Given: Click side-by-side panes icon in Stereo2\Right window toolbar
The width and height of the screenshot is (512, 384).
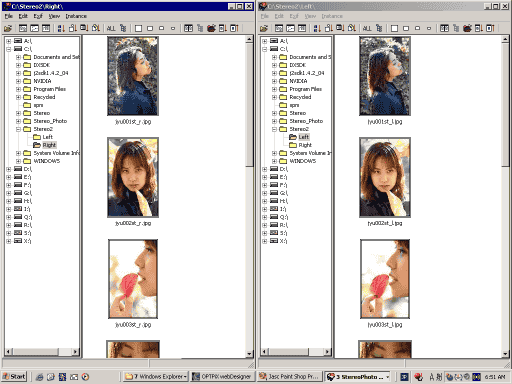Looking at the screenshot, I should pos(188,28).
